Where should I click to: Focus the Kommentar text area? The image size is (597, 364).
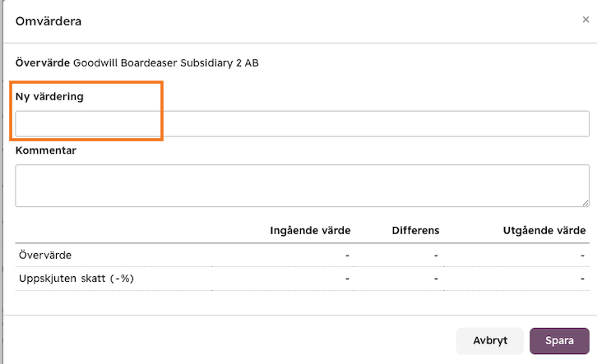303,186
